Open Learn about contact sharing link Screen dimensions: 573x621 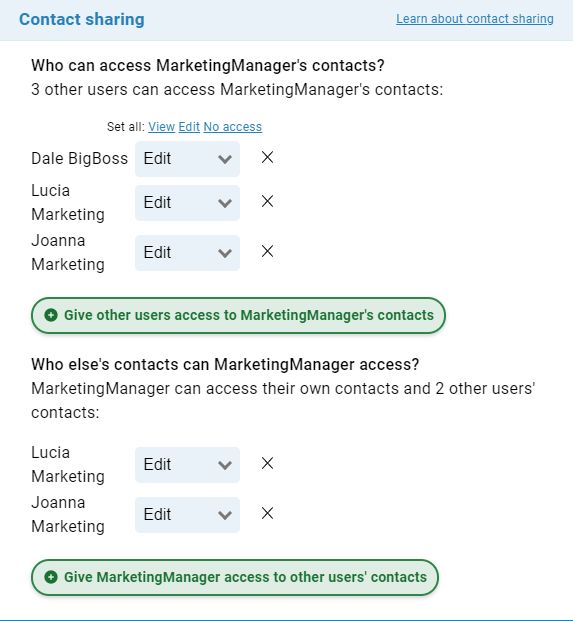(x=475, y=19)
